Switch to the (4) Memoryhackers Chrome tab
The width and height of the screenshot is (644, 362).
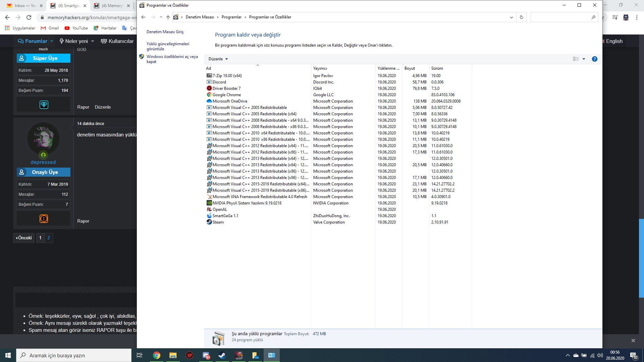[x=112, y=6]
